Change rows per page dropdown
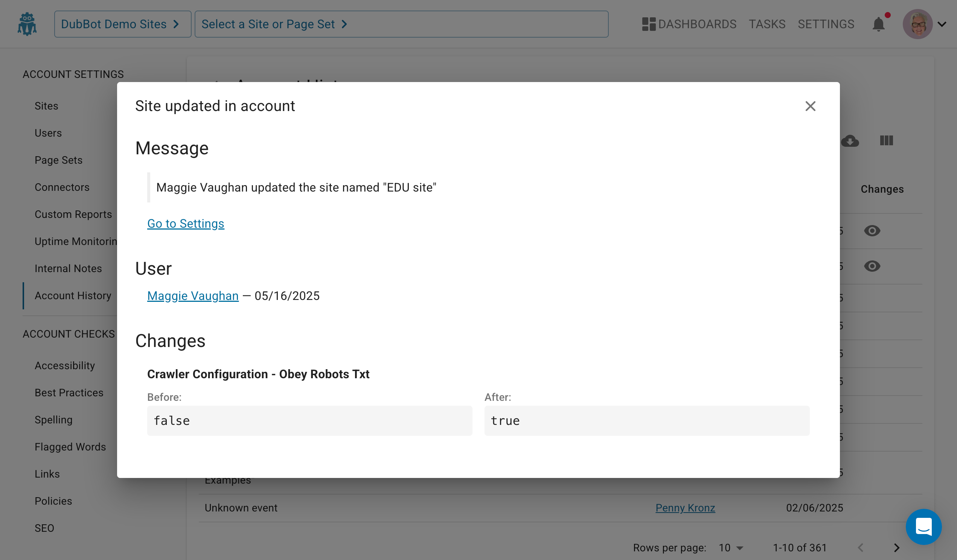957x560 pixels. pos(731,548)
